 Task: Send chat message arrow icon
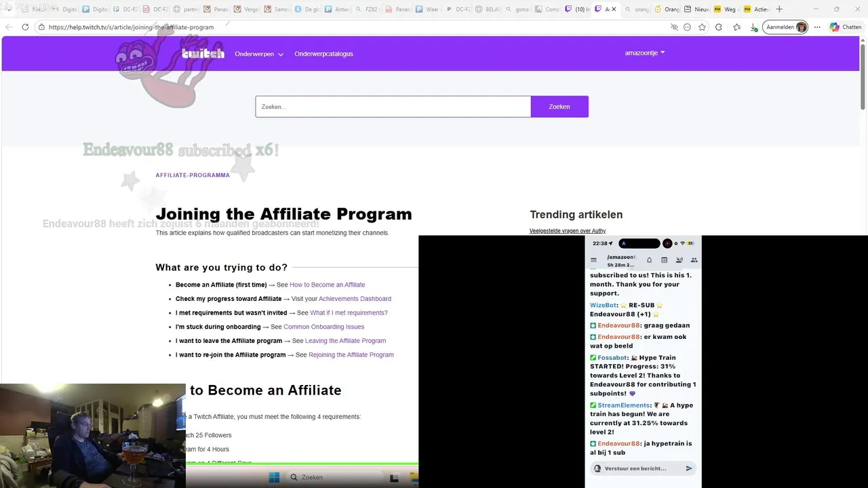(x=689, y=468)
